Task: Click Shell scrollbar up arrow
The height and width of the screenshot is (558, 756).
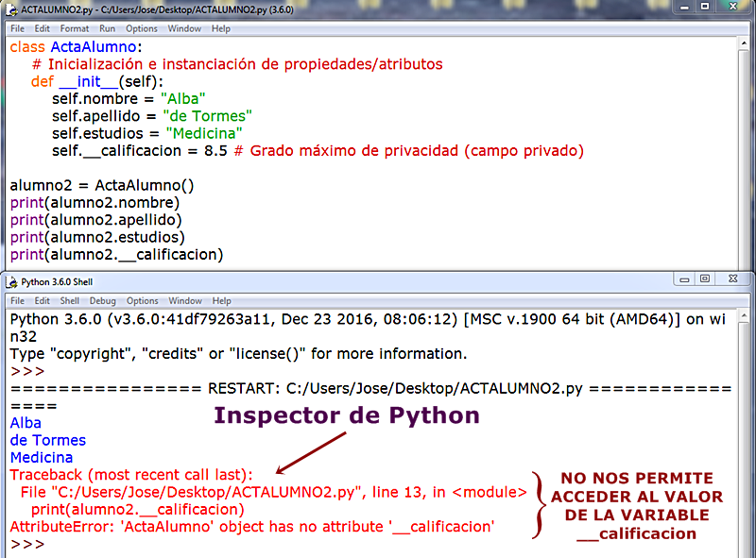Action: coord(744,315)
